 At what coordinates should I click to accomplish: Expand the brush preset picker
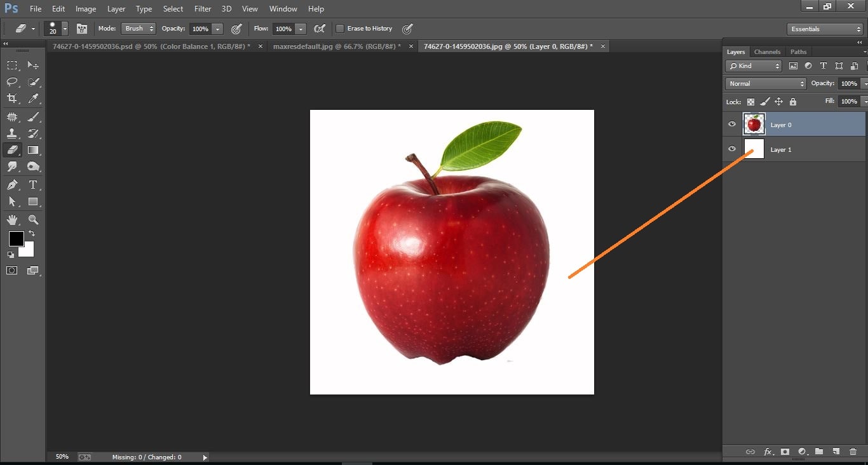coord(63,29)
